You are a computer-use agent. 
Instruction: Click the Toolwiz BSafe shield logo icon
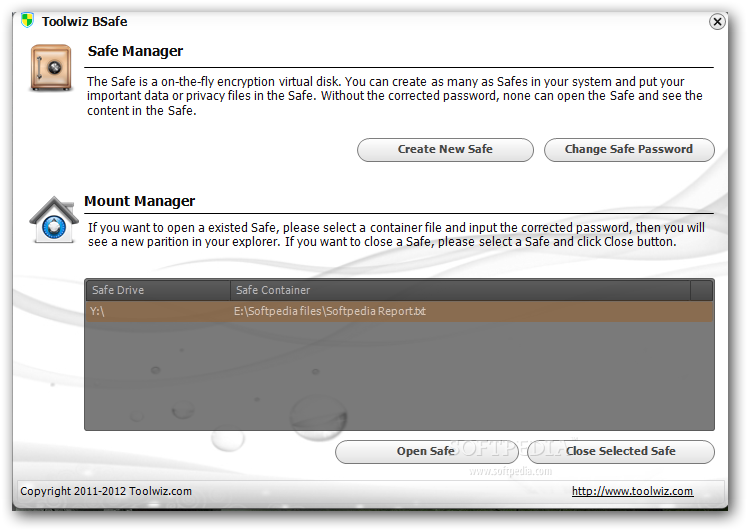coord(27,21)
